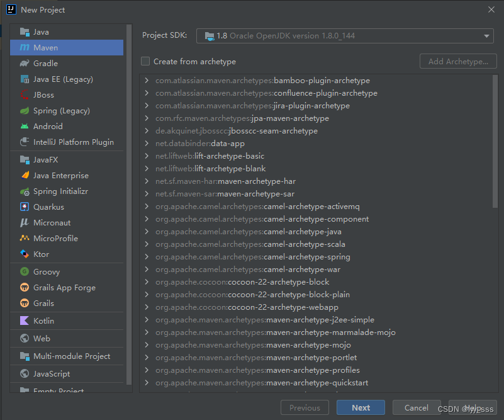Select lift-archetype-blank row text

tap(211, 169)
